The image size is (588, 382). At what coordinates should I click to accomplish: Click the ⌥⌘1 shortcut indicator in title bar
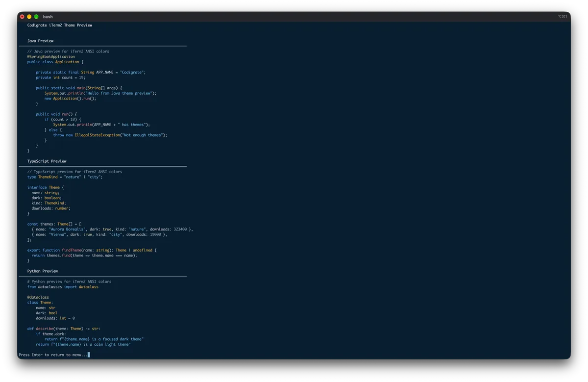pos(563,17)
